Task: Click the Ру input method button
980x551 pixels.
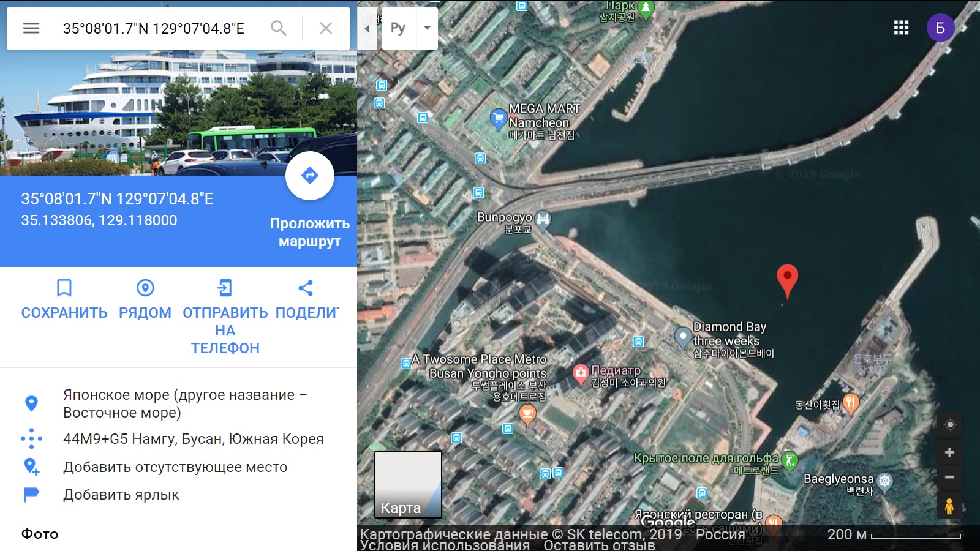Action: 398,28
